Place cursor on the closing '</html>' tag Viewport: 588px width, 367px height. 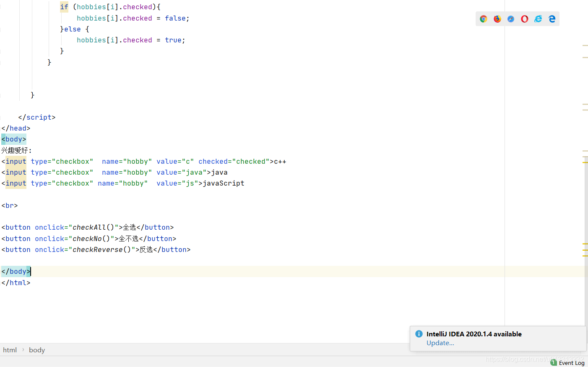(x=16, y=283)
